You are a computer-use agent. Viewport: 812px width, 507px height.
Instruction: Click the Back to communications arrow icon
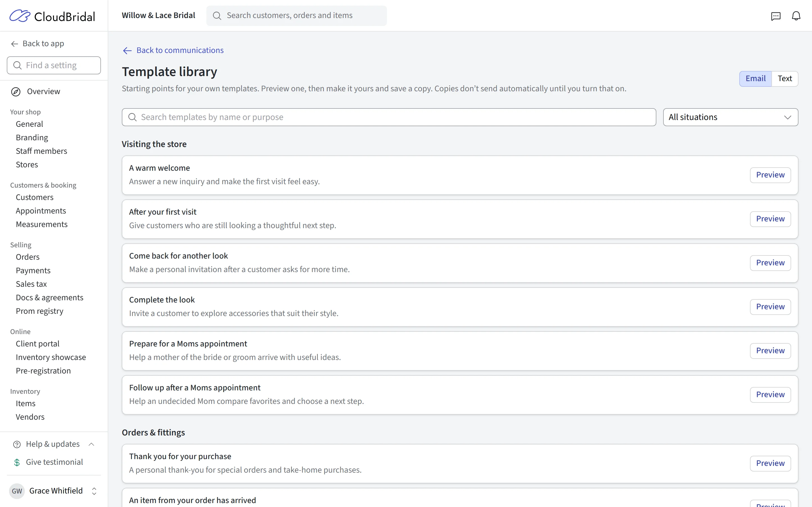coord(127,51)
